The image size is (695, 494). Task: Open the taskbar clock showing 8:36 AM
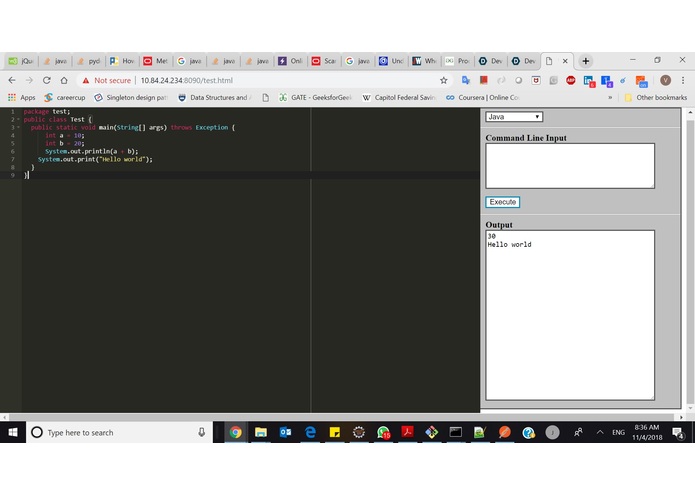[647, 432]
